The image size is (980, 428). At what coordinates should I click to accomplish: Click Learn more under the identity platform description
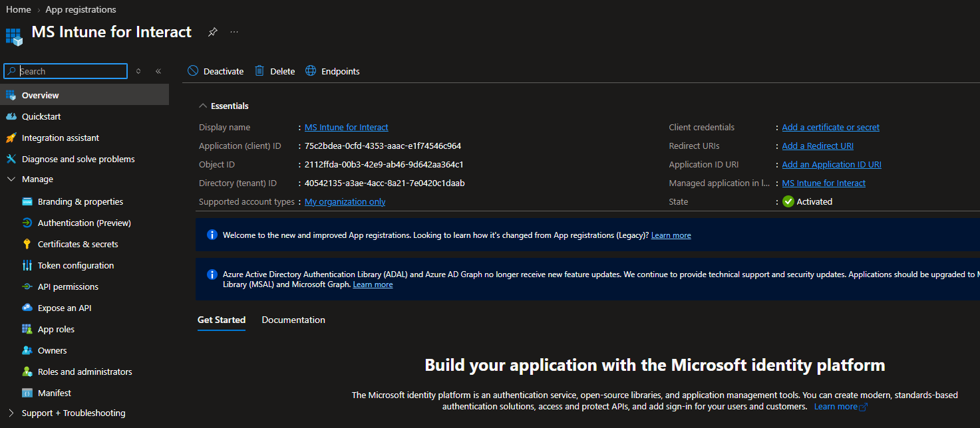pyautogui.click(x=841, y=406)
